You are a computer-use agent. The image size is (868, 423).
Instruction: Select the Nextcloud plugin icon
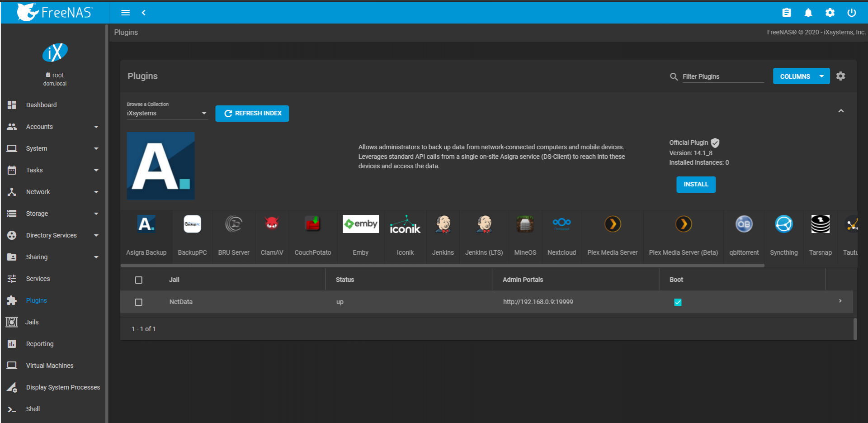[x=562, y=224]
